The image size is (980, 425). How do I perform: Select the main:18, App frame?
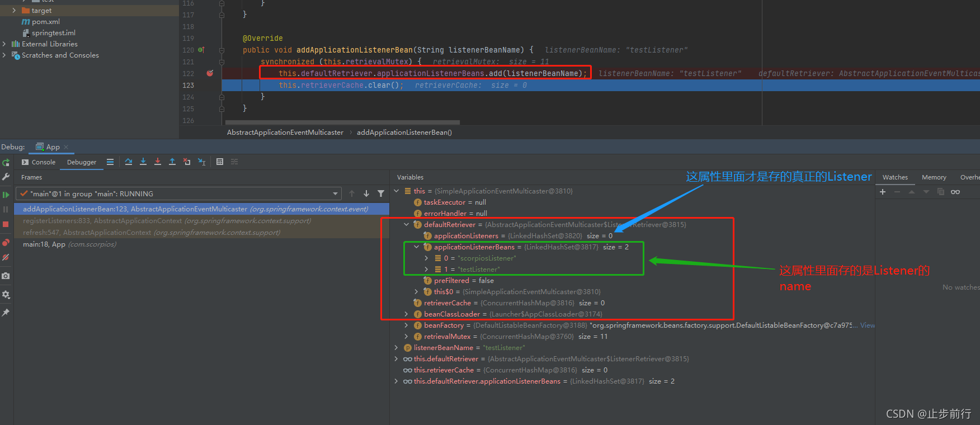point(201,244)
